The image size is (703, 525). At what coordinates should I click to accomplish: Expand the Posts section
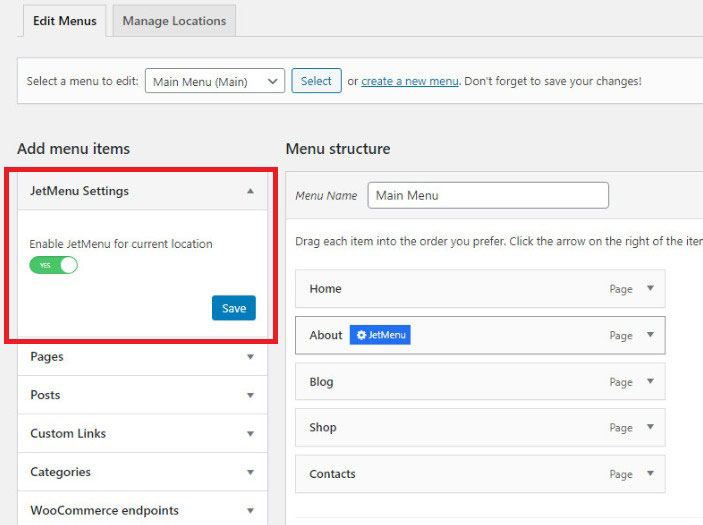(x=250, y=395)
